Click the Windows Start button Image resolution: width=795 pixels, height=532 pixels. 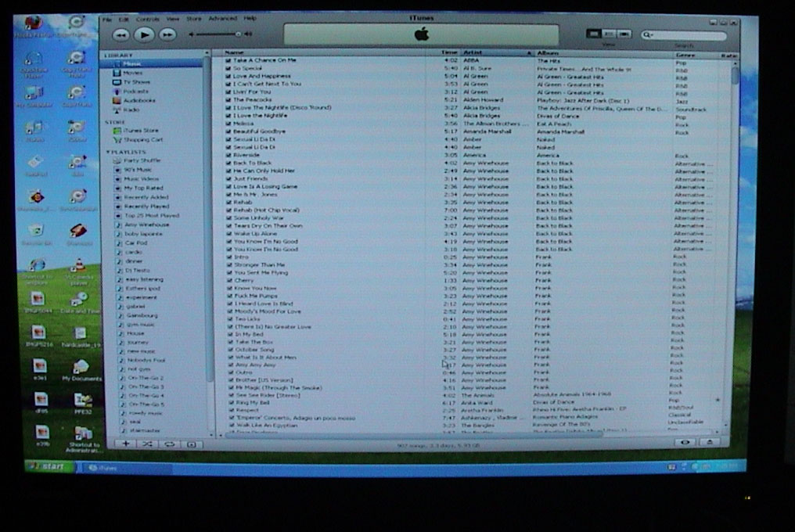(x=49, y=466)
